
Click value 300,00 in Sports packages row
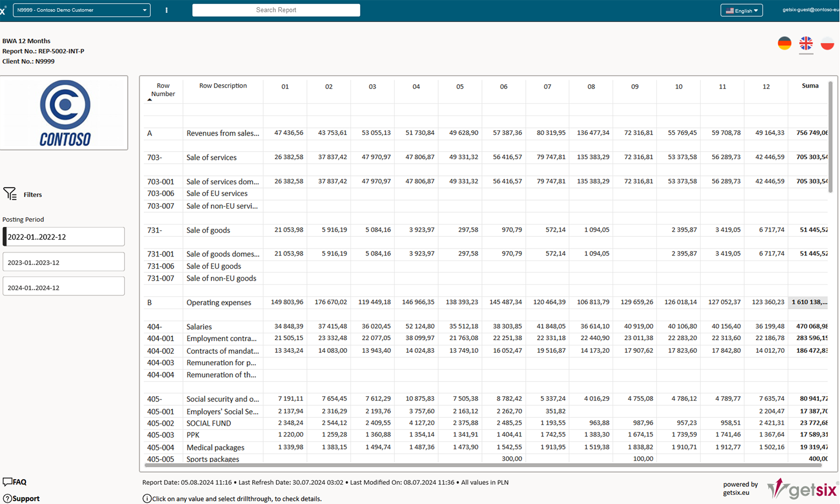tap(512, 459)
